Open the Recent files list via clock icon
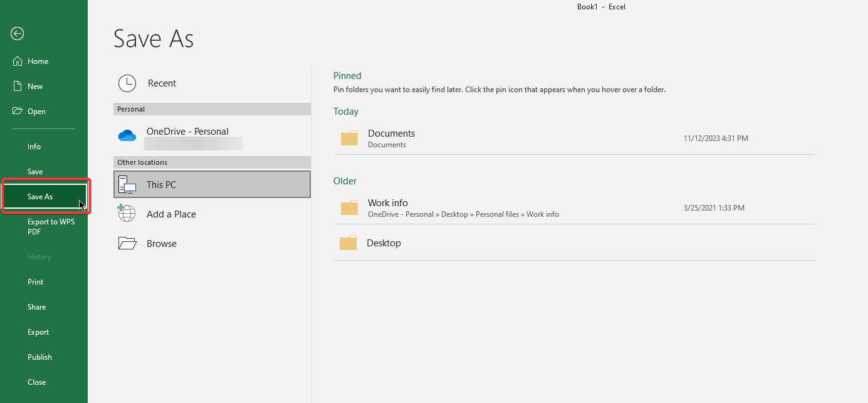This screenshot has width=868, height=403. coord(127,83)
